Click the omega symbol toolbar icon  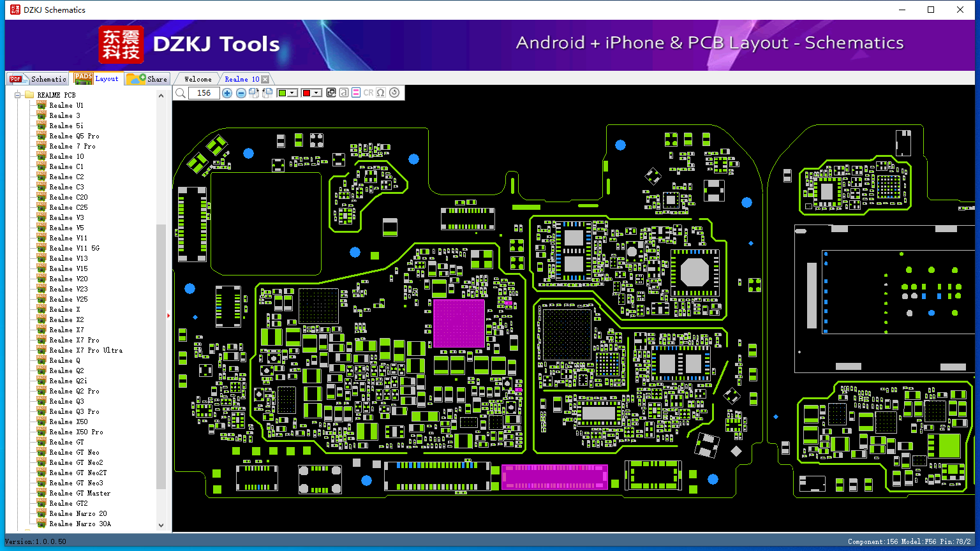pyautogui.click(x=381, y=93)
